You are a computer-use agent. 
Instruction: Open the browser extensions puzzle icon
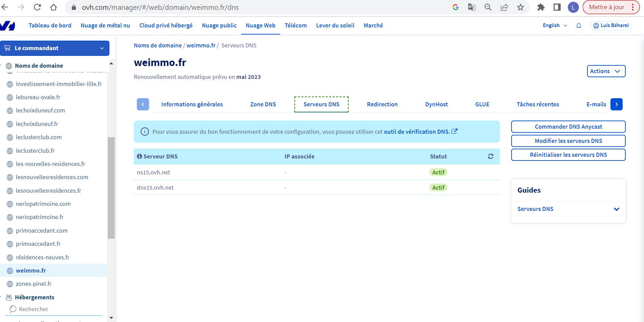[x=541, y=7]
